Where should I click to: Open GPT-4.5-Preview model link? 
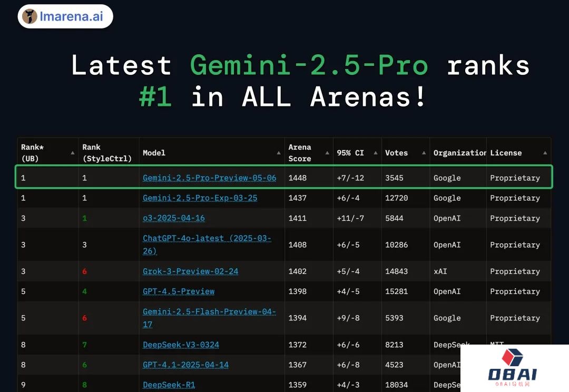click(179, 291)
